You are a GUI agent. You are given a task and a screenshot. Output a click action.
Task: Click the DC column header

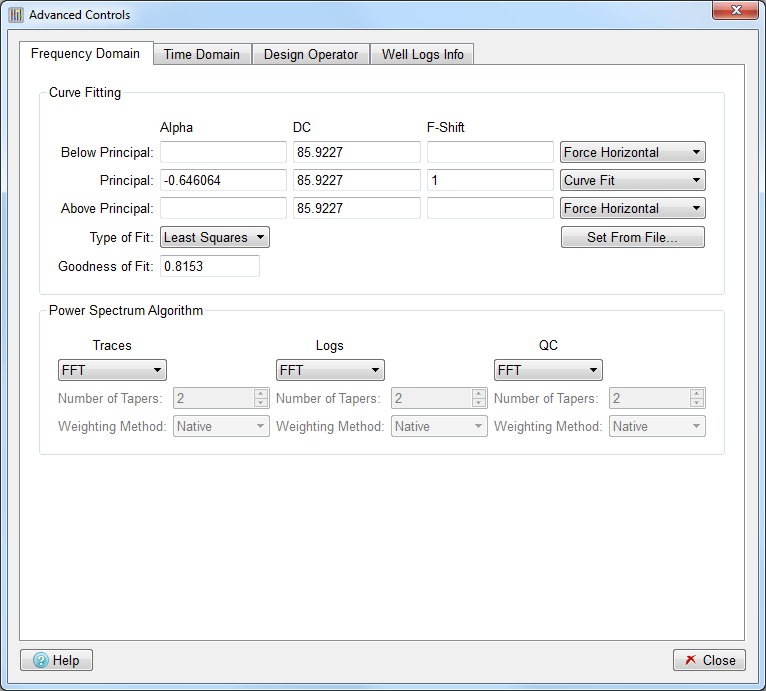click(x=302, y=128)
